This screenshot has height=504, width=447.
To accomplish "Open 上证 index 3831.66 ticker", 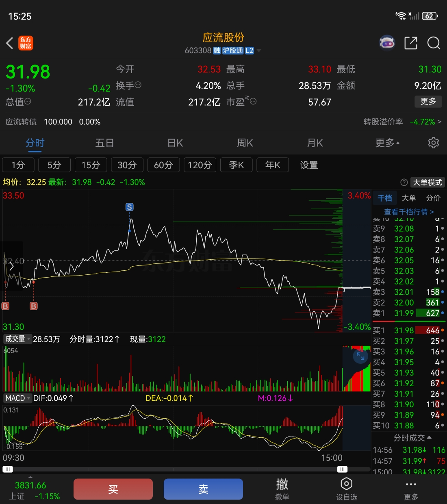I will (35, 491).
